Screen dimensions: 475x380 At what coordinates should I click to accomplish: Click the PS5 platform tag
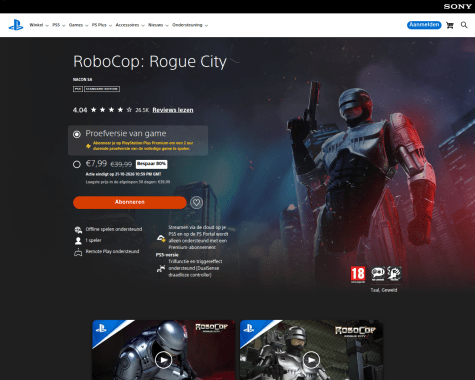point(78,89)
